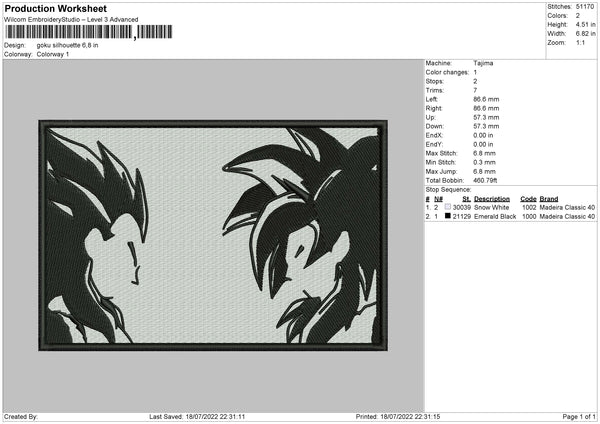
Task: Select the Min Stitch value 0.3 mm
Action: [x=484, y=163]
